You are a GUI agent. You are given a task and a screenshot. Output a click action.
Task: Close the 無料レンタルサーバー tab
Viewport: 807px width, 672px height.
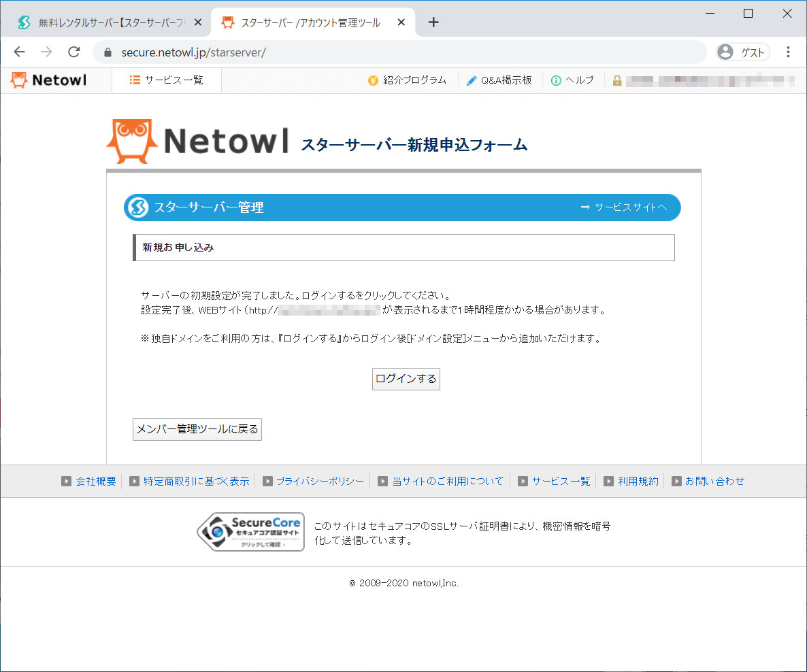coord(197,22)
